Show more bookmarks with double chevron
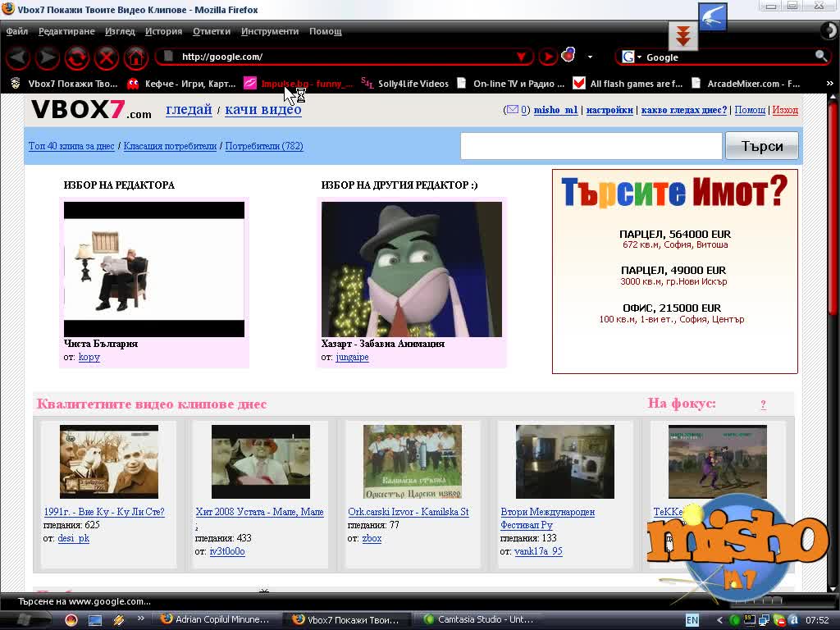 click(830, 84)
